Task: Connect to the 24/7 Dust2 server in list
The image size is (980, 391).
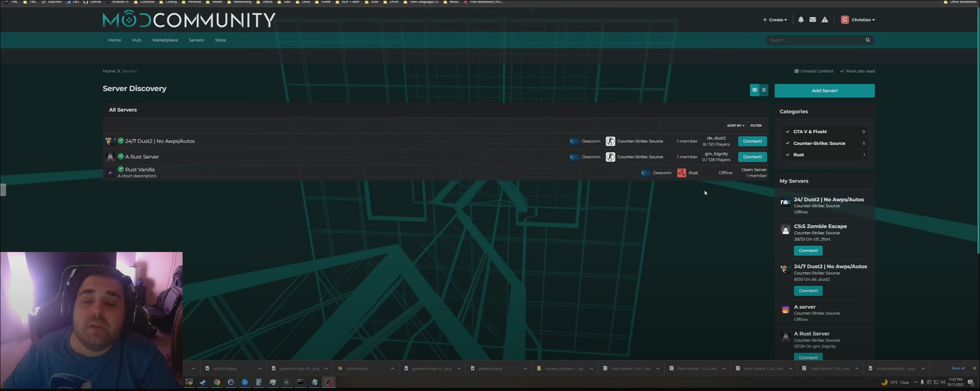Action: 752,141
